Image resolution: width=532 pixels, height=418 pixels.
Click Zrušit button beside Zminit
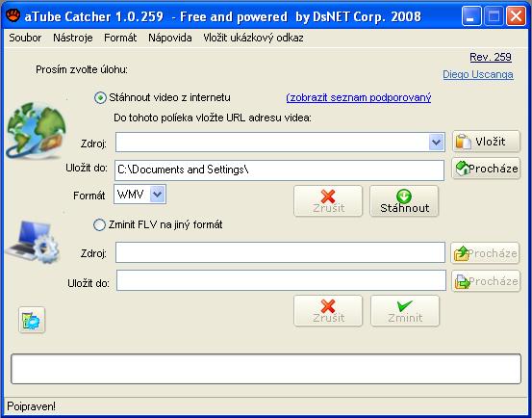click(x=328, y=311)
